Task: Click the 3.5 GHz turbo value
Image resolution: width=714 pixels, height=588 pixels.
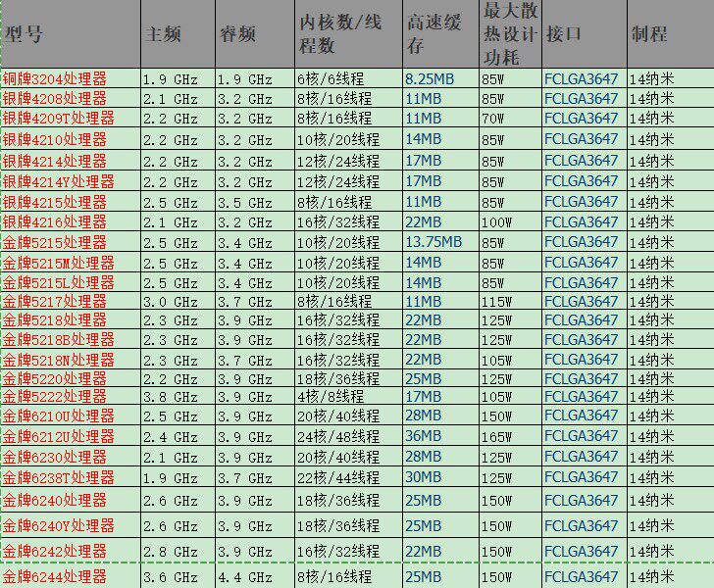Action: [244, 202]
